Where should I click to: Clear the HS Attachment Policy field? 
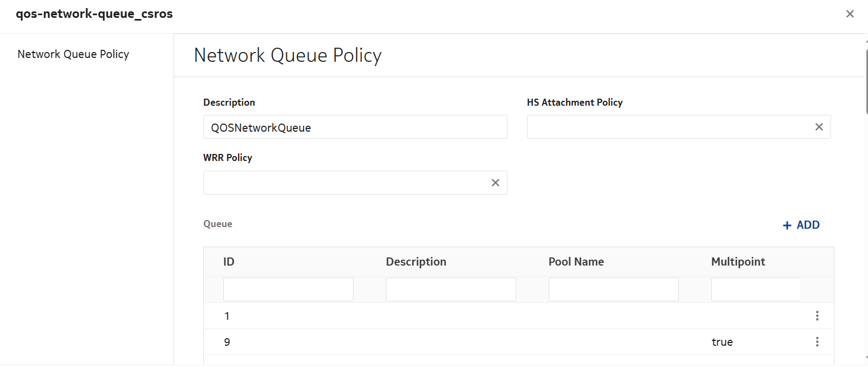(819, 127)
